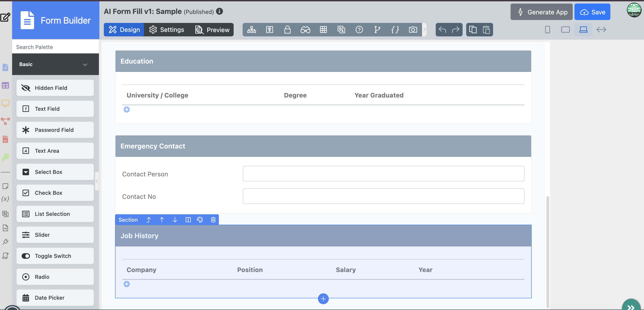Collapse the Basic palette category

pyautogui.click(x=85, y=64)
